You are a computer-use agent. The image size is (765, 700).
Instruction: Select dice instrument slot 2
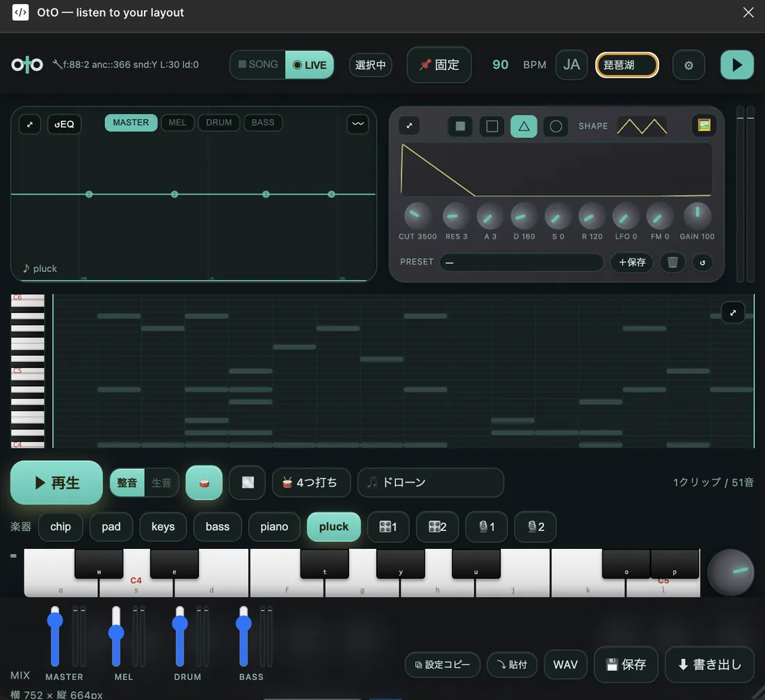point(437,527)
